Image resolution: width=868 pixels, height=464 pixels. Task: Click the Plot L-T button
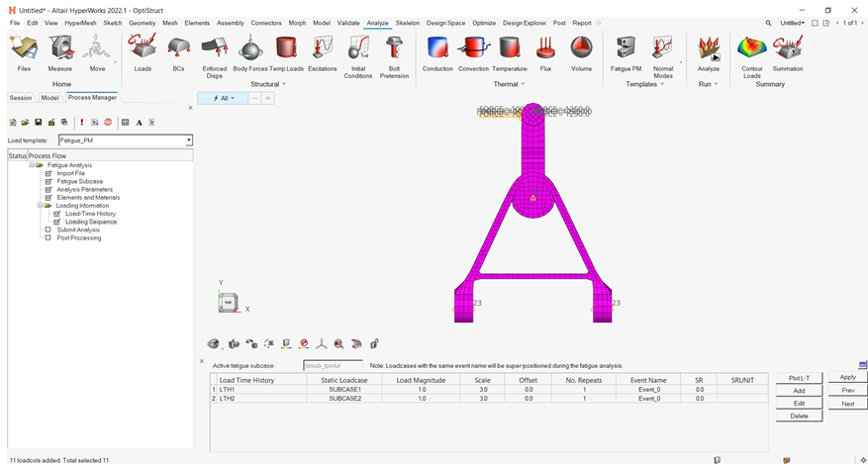(x=799, y=378)
